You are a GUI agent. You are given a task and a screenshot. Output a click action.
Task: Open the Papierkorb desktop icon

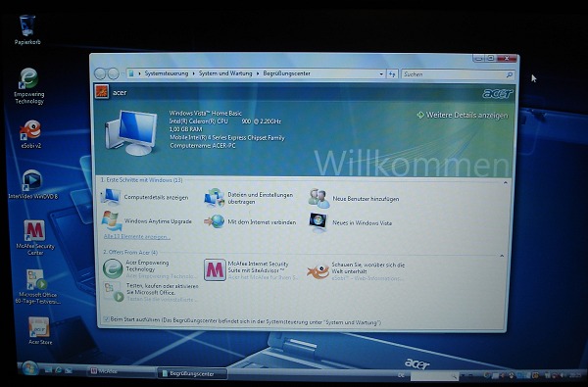tap(27, 29)
